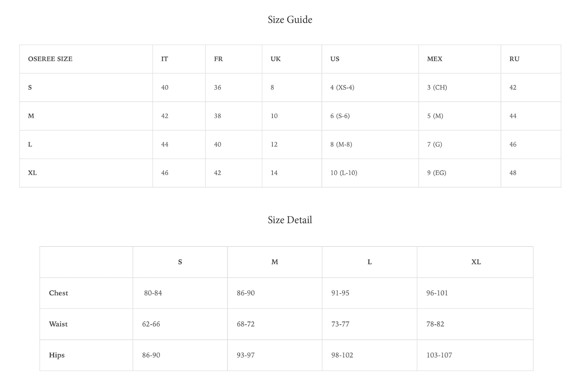Select the OSEREE SIZE column header

click(50, 59)
